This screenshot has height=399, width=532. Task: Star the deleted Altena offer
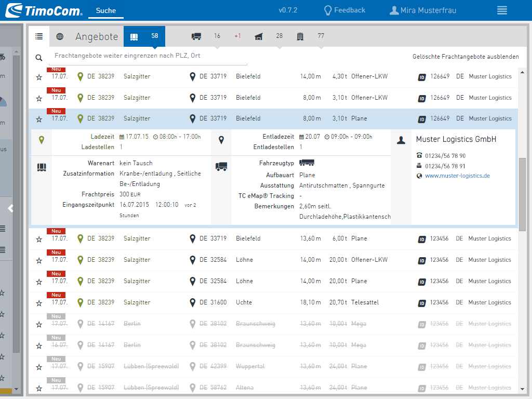(39, 389)
